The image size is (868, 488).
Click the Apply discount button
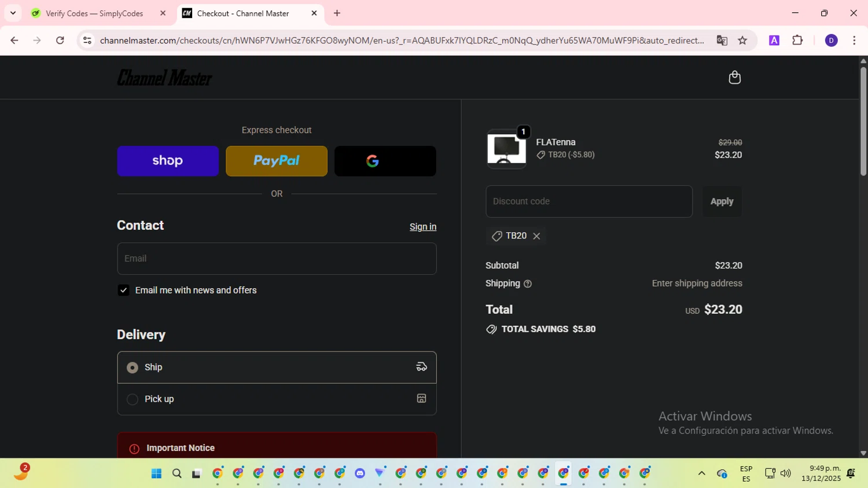tap(722, 201)
